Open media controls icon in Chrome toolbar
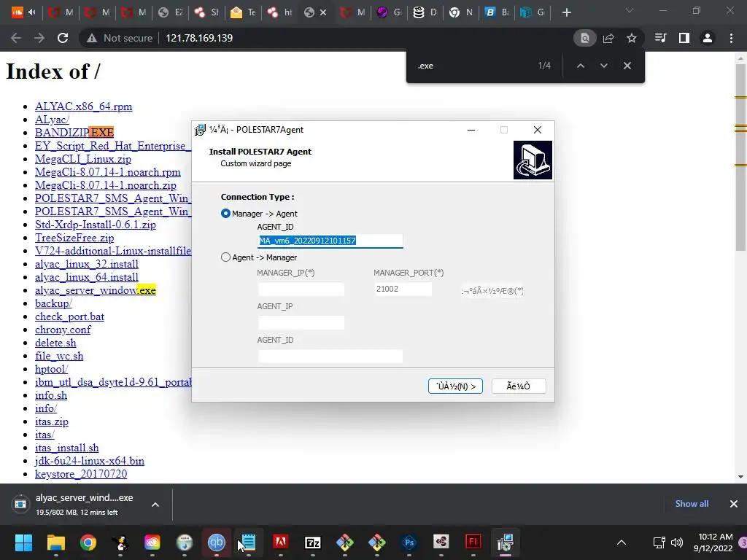The width and height of the screenshot is (747, 560). (660, 38)
